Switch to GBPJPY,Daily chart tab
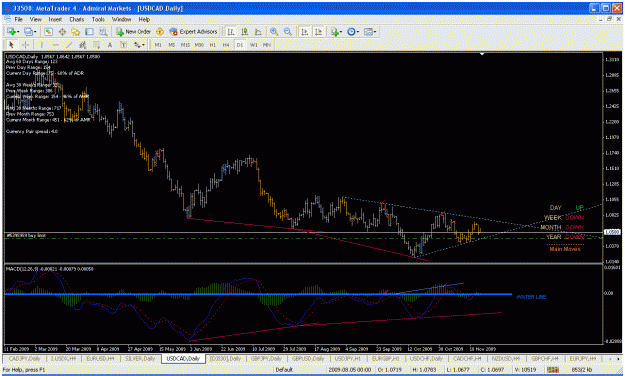The height and width of the screenshot is (376, 625). point(266,359)
